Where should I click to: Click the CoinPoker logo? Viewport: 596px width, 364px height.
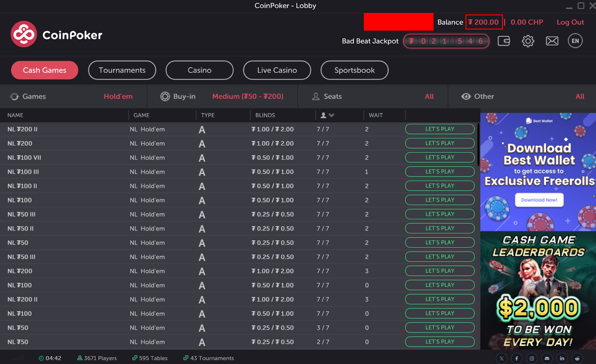point(56,34)
